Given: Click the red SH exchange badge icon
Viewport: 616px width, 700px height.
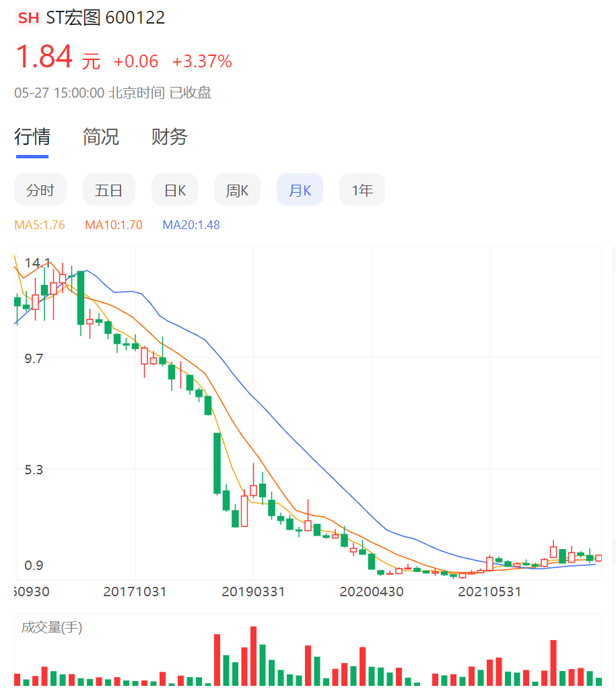Looking at the screenshot, I should tap(28, 18).
